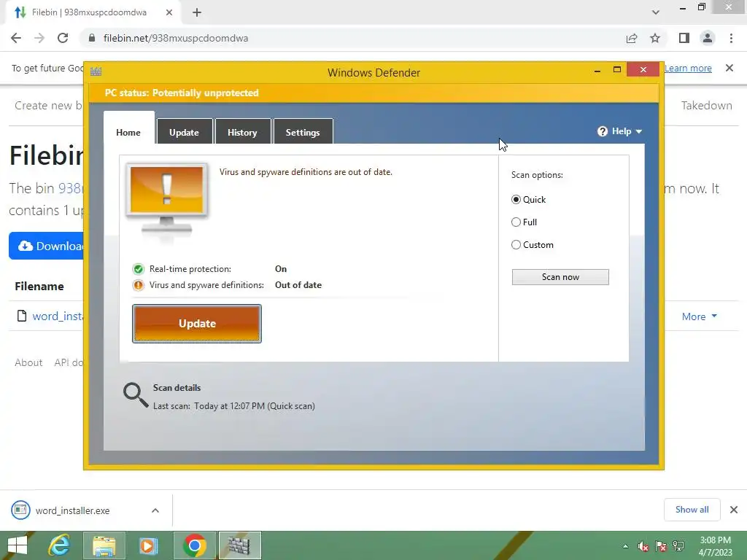Open the History tab

pos(242,132)
